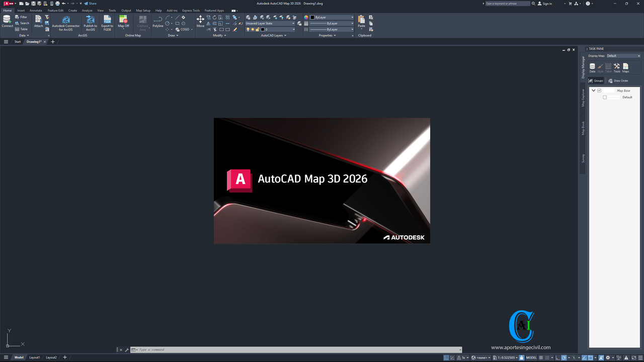The width and height of the screenshot is (644, 362).
Task: Expand the Draw panel
Action: [172, 35]
